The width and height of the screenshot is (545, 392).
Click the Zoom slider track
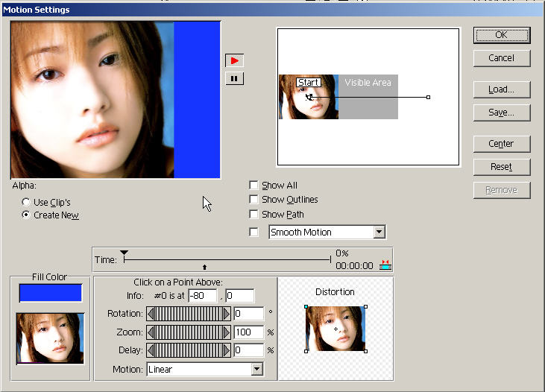pos(189,332)
